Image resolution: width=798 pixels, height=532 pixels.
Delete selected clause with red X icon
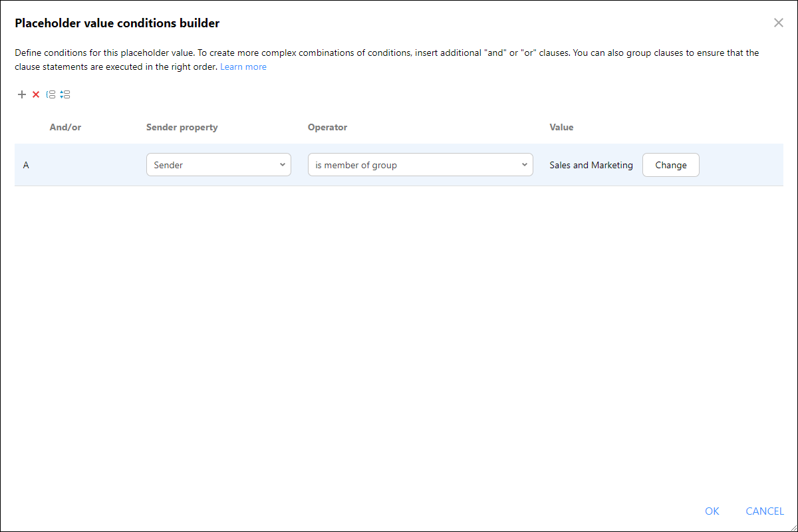tap(36, 94)
